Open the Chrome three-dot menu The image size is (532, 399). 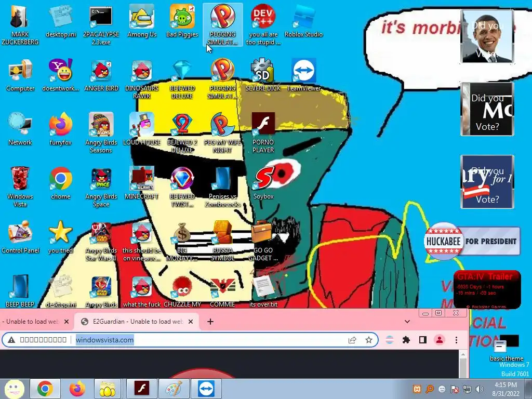click(456, 340)
